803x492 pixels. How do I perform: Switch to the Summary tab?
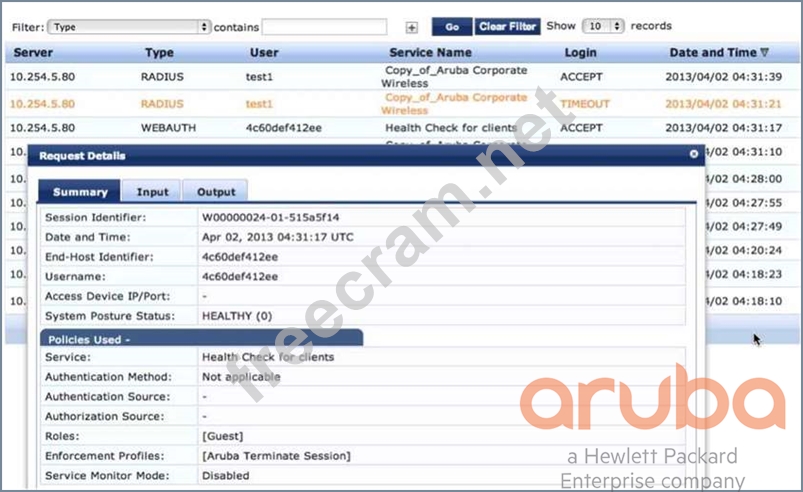[x=80, y=191]
